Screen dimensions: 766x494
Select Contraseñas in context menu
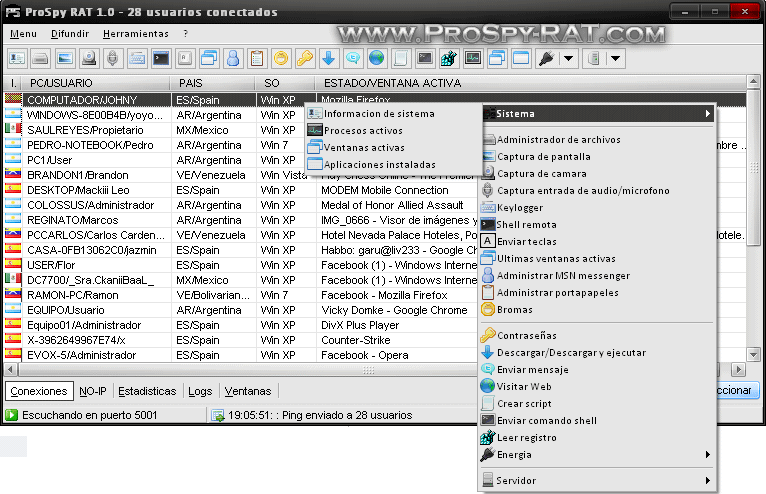pyautogui.click(x=598, y=336)
